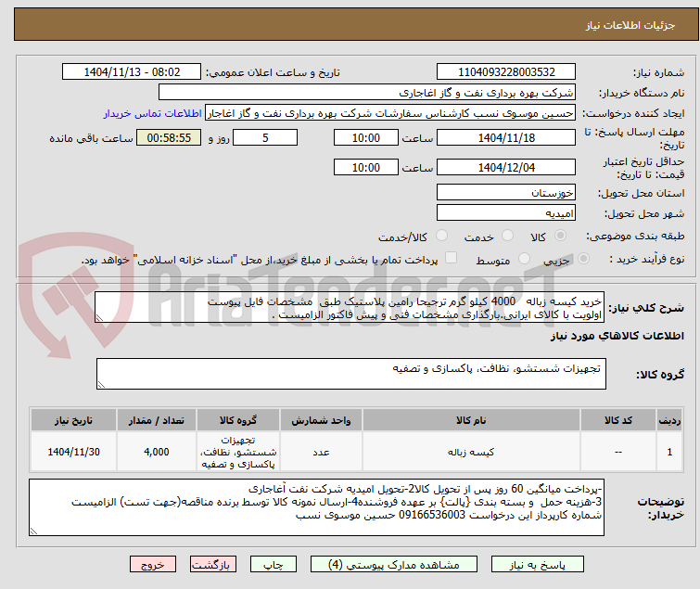Image resolution: width=700 pixels, height=589 pixels.
Task: Click the quantity cell 4,000
Action: coord(157,452)
